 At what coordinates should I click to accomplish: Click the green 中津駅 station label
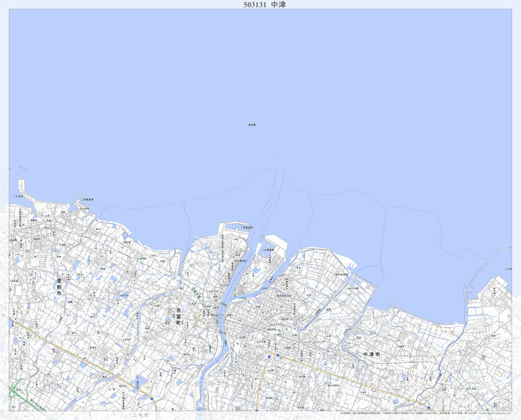coord(278,335)
